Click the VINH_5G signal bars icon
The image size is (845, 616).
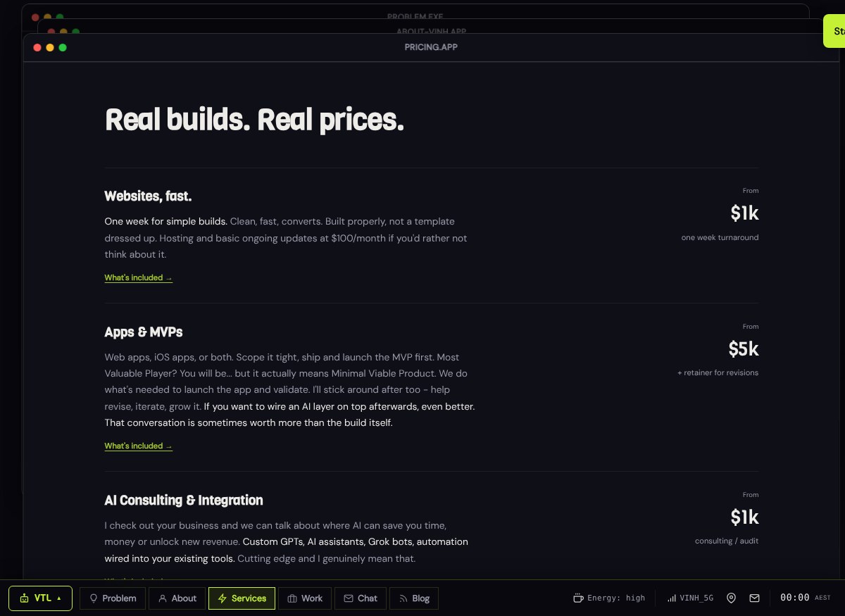pyautogui.click(x=671, y=598)
